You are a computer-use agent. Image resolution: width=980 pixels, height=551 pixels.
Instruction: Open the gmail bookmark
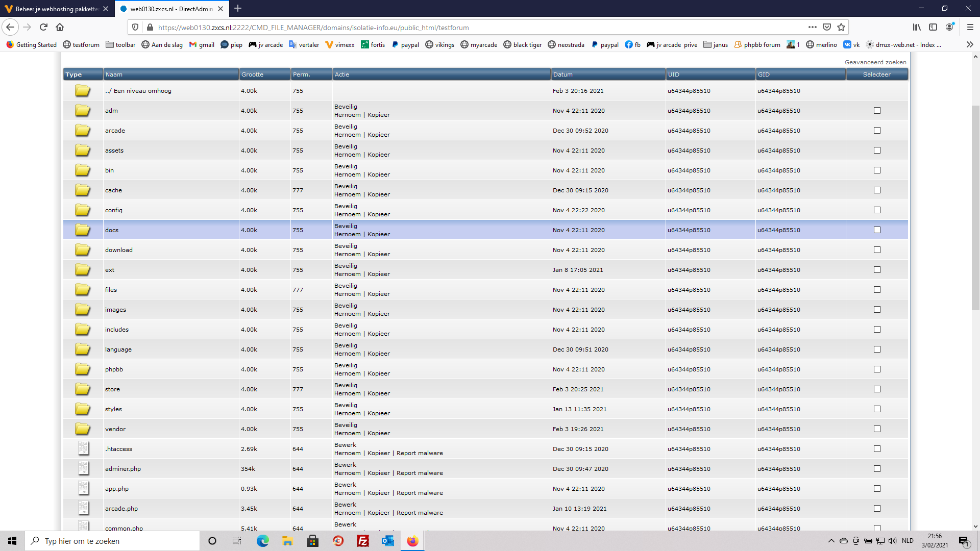click(201, 44)
